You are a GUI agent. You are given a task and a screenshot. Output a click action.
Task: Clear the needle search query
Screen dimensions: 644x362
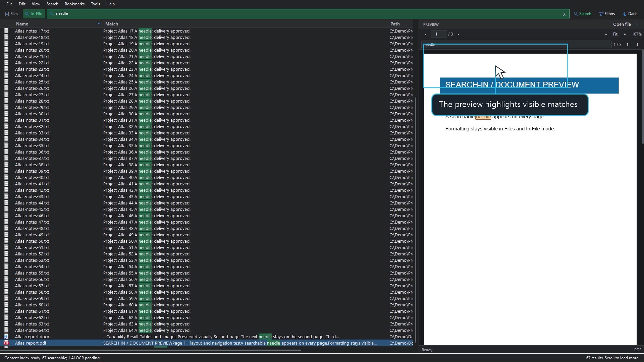pos(564,14)
